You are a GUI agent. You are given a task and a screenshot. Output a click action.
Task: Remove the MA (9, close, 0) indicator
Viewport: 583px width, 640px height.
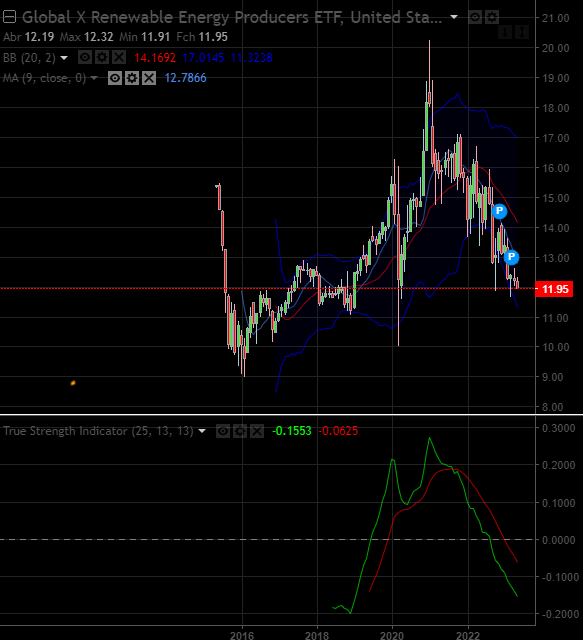click(149, 78)
